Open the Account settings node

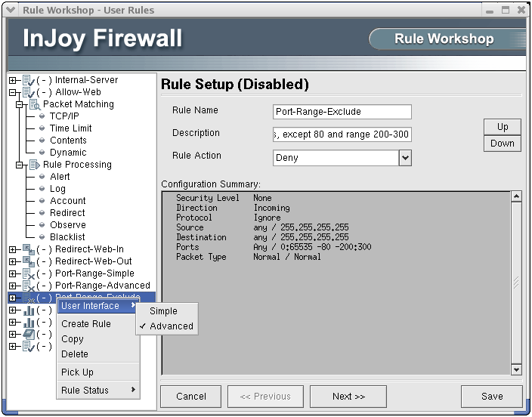click(x=68, y=201)
